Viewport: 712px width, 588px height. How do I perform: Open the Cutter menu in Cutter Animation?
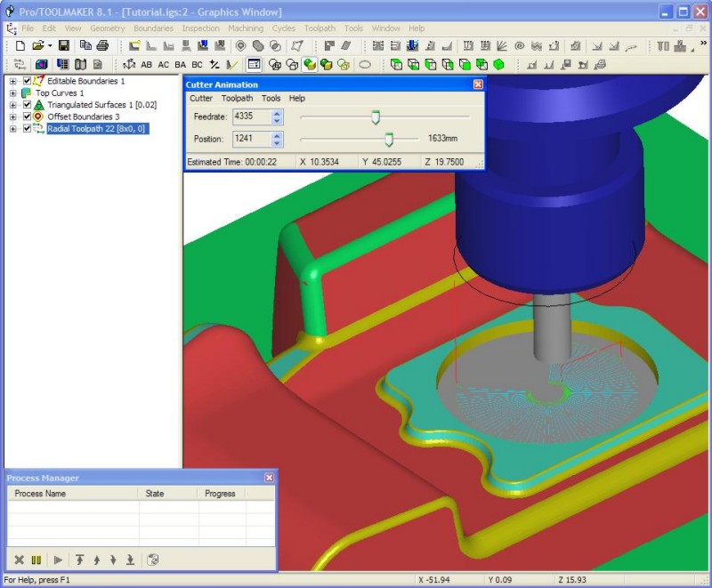point(201,98)
